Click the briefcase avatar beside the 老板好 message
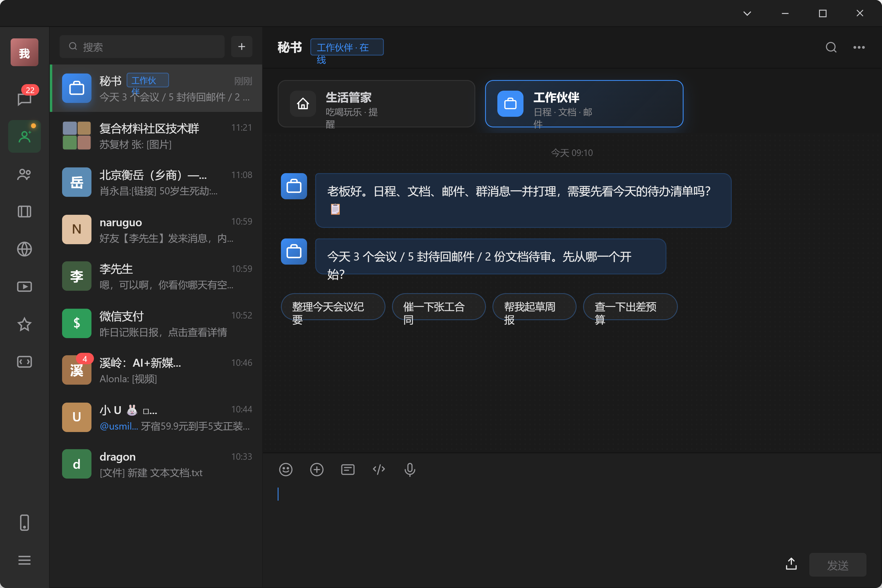Image resolution: width=882 pixels, height=588 pixels. click(294, 186)
